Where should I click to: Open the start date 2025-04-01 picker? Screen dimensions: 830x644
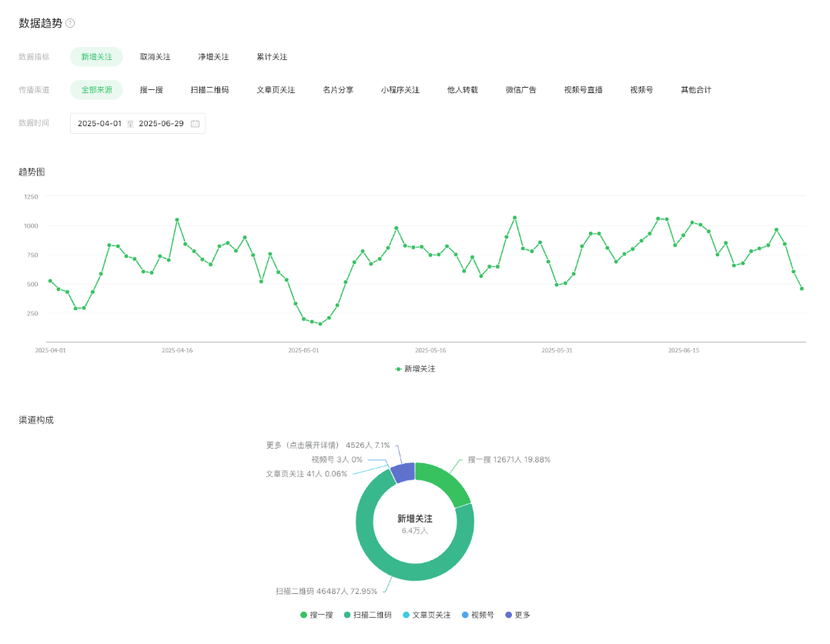[99, 124]
